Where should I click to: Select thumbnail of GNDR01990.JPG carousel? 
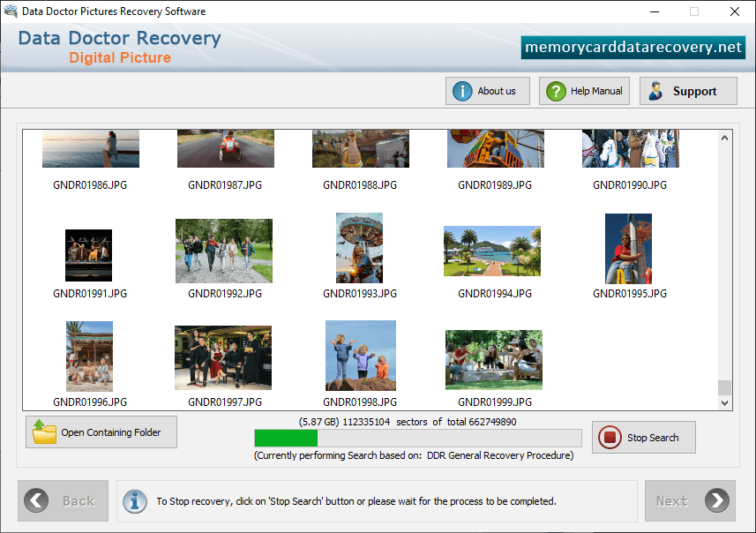click(631, 148)
